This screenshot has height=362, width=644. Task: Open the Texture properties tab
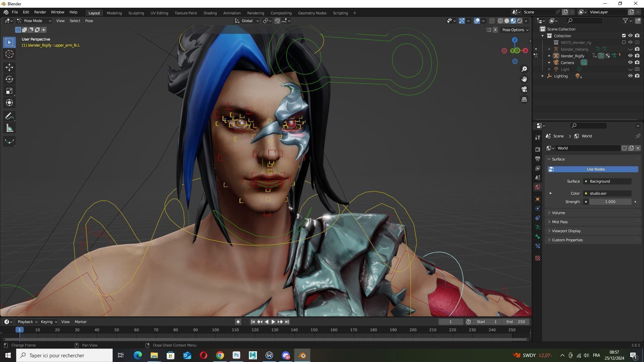(538, 258)
